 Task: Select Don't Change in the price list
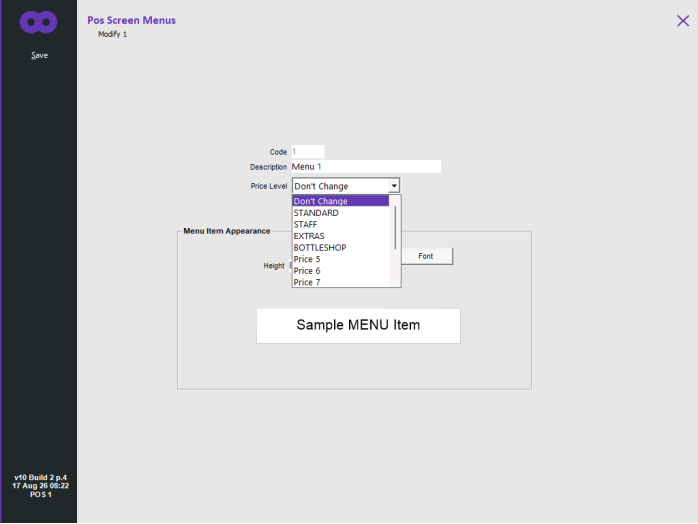[x=341, y=201]
